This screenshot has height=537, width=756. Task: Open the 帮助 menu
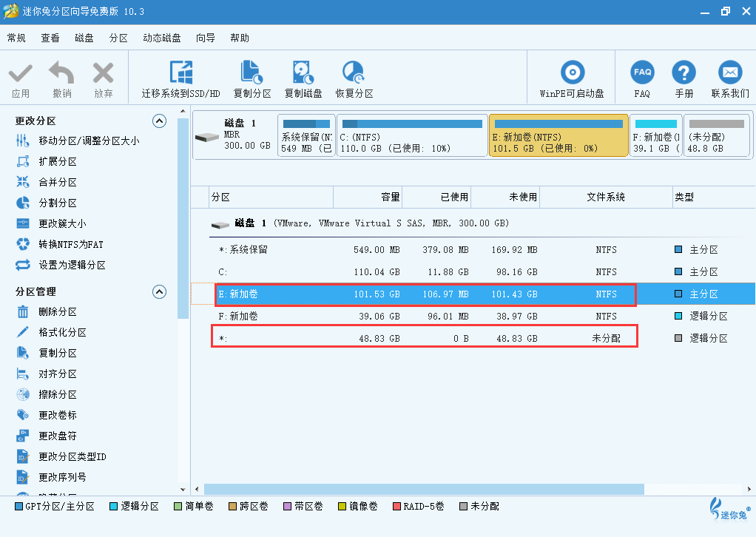click(x=240, y=38)
